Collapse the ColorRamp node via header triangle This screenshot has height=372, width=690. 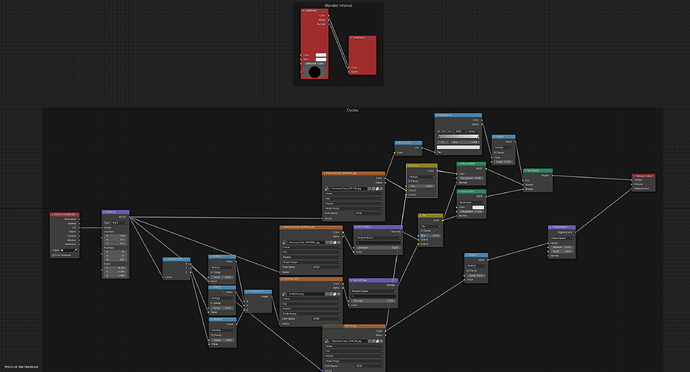coord(437,115)
